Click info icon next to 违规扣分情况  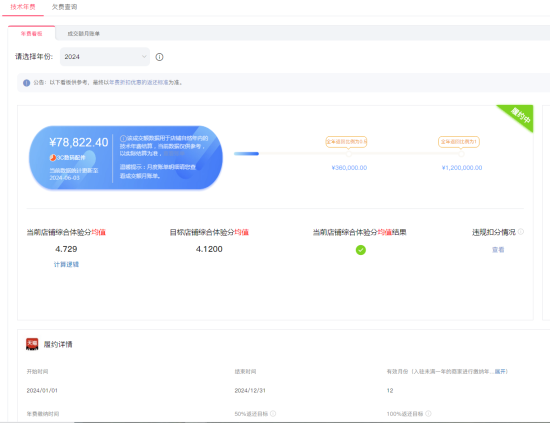[x=521, y=231]
